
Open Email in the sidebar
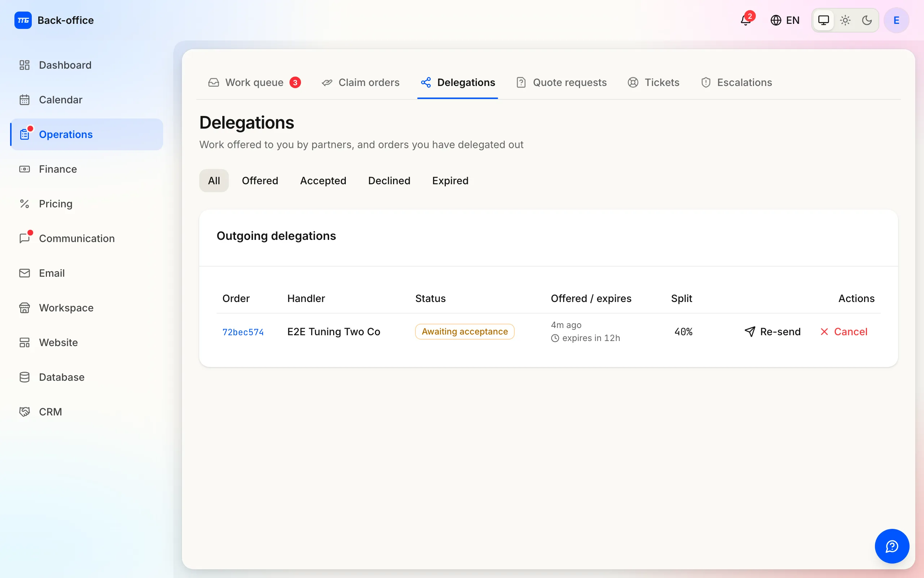(x=87, y=273)
